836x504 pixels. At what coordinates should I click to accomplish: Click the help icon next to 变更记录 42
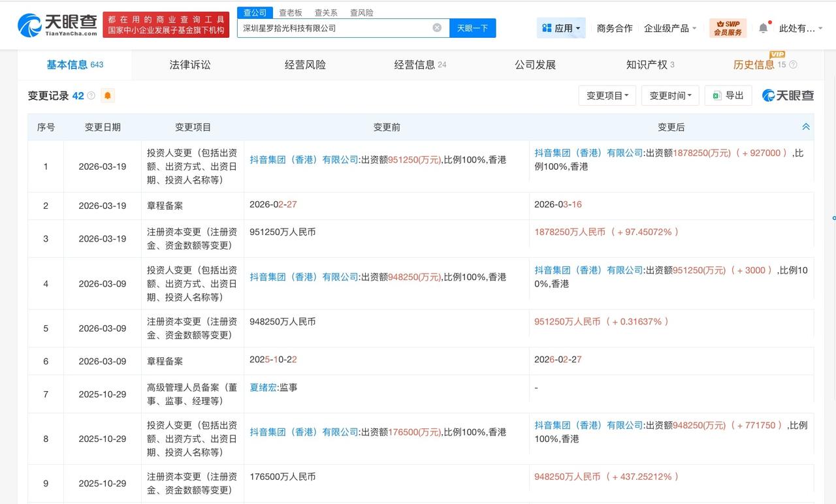pos(91,95)
